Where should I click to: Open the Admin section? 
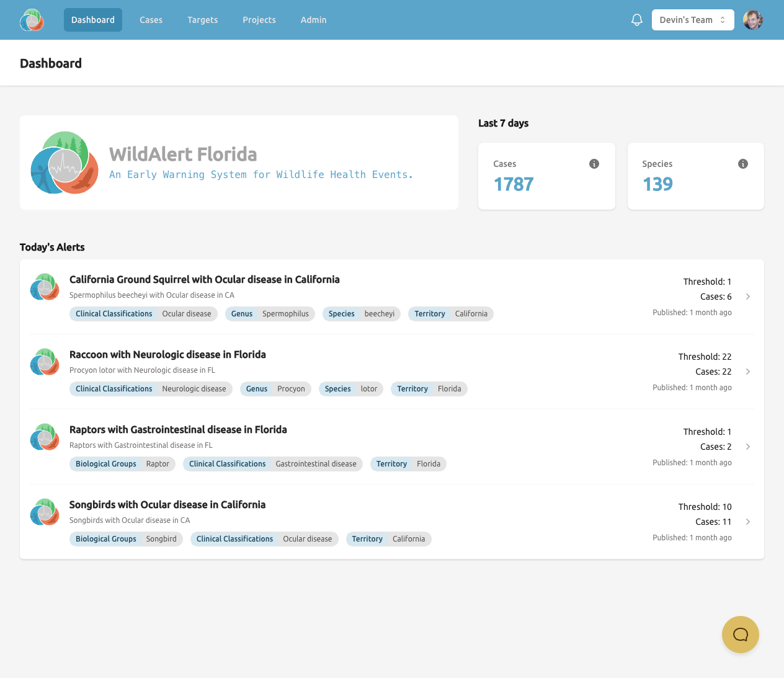pos(313,19)
